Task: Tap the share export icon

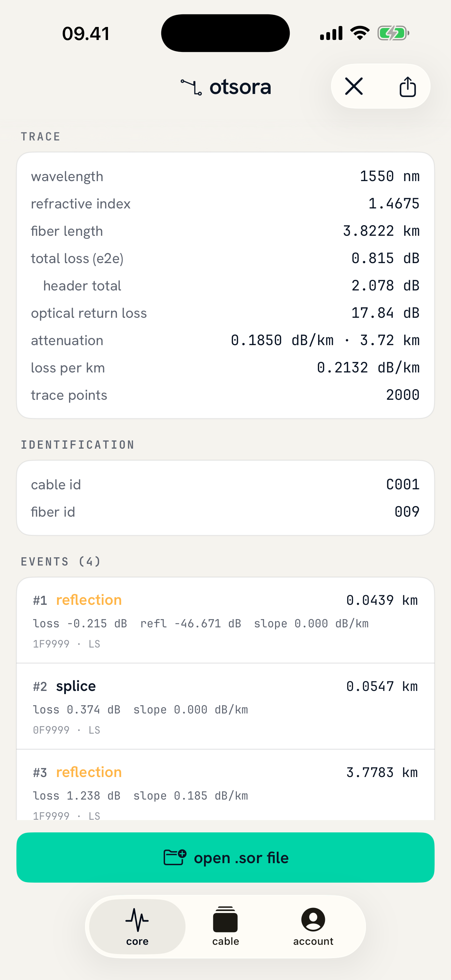Action: (x=408, y=87)
